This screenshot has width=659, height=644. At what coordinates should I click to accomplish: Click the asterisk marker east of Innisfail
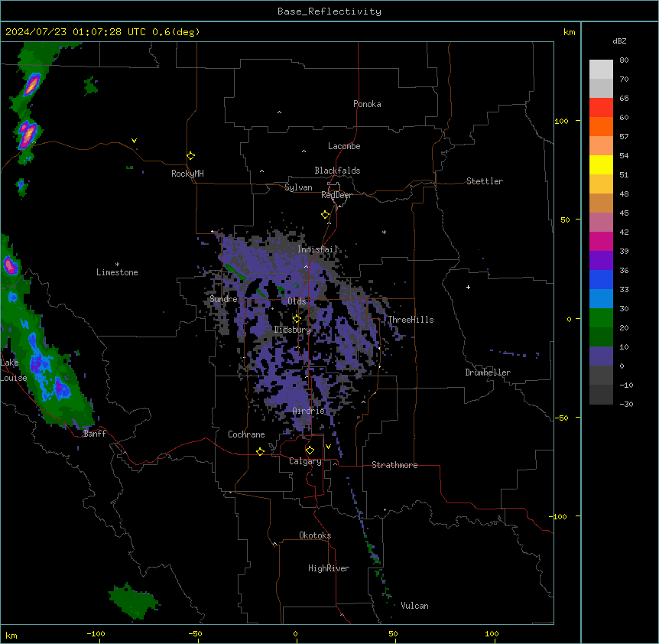point(384,232)
